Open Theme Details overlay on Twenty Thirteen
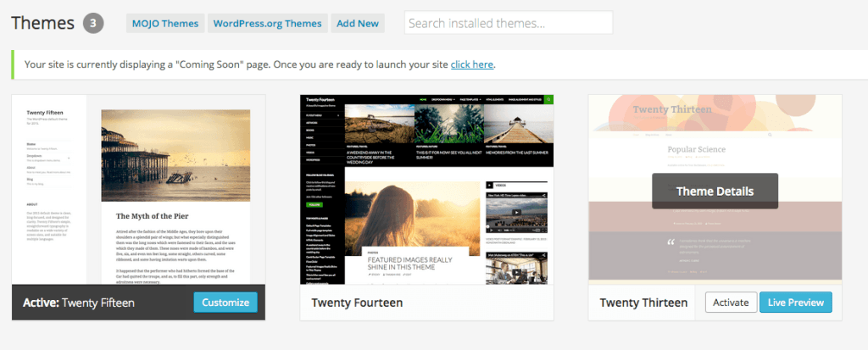 click(715, 192)
